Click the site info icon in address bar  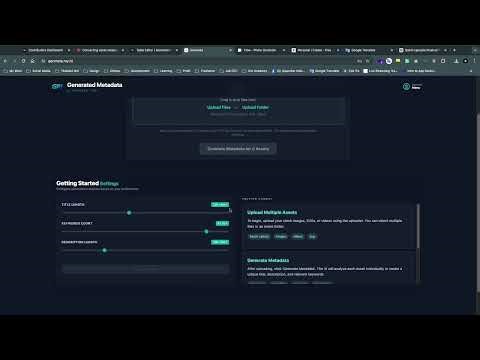pos(43,61)
